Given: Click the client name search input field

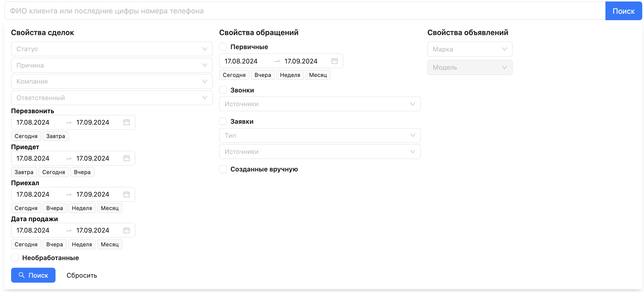Looking at the screenshot, I should click(304, 11).
